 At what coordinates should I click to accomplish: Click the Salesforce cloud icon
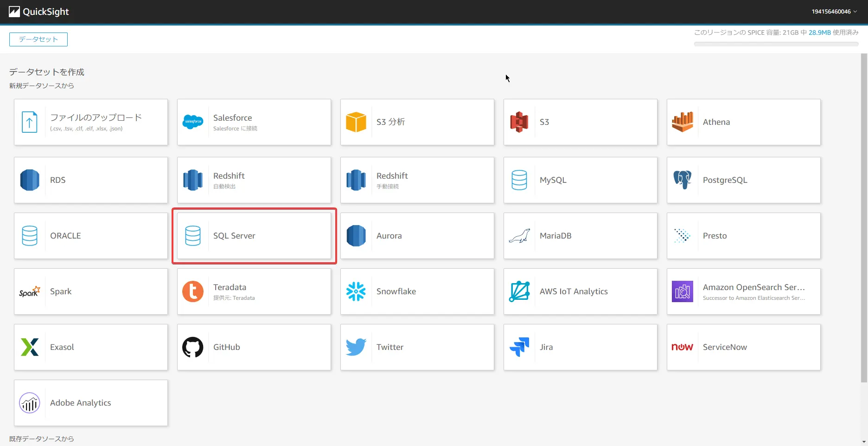193,122
